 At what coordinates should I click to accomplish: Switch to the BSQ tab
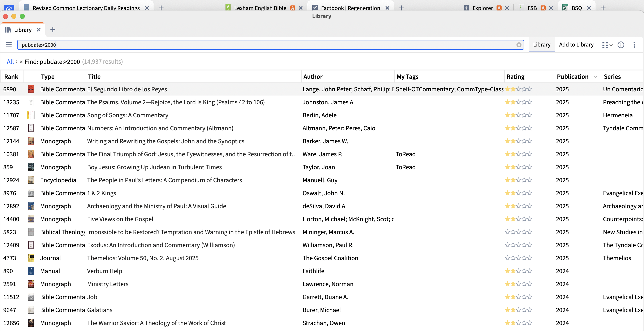pyautogui.click(x=576, y=8)
